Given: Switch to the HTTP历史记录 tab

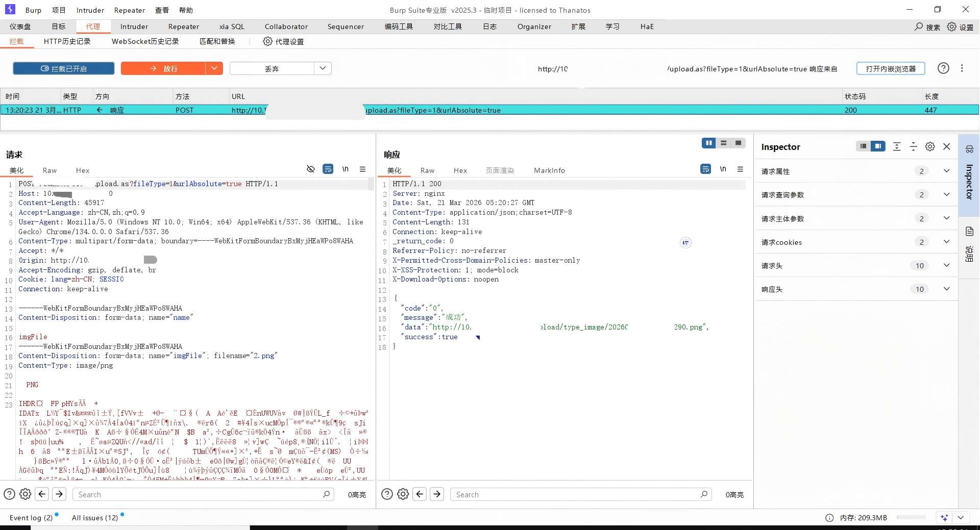Looking at the screenshot, I should [67, 41].
